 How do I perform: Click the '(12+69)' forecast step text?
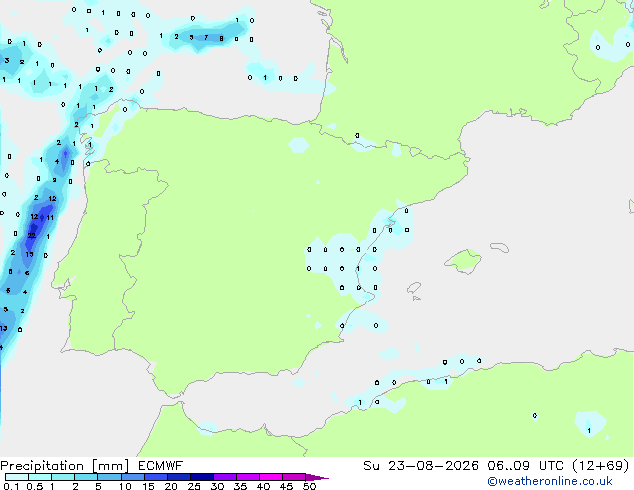point(601,466)
